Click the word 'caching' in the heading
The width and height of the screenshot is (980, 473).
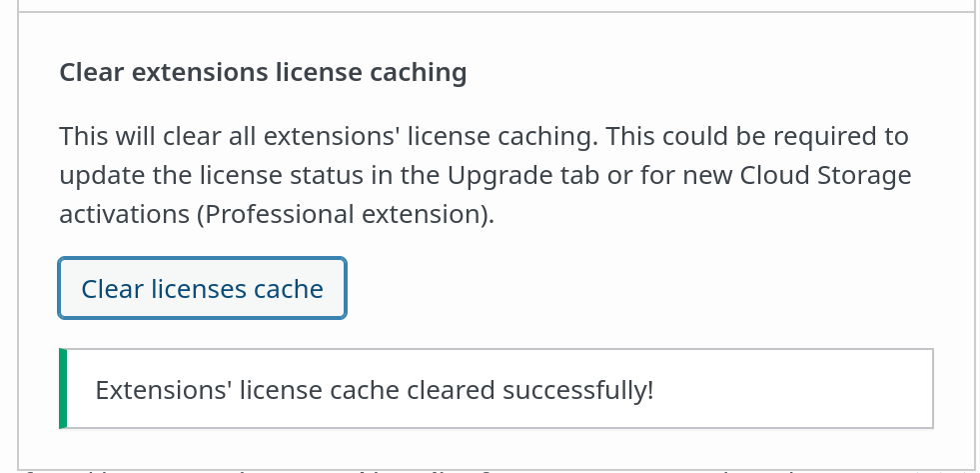[x=420, y=73]
